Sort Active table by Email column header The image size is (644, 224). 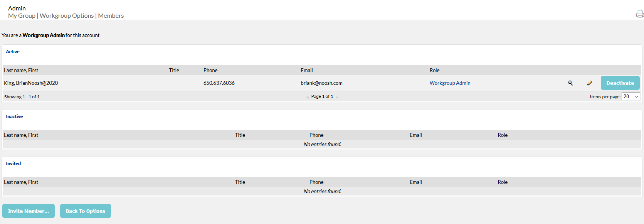pos(307,70)
